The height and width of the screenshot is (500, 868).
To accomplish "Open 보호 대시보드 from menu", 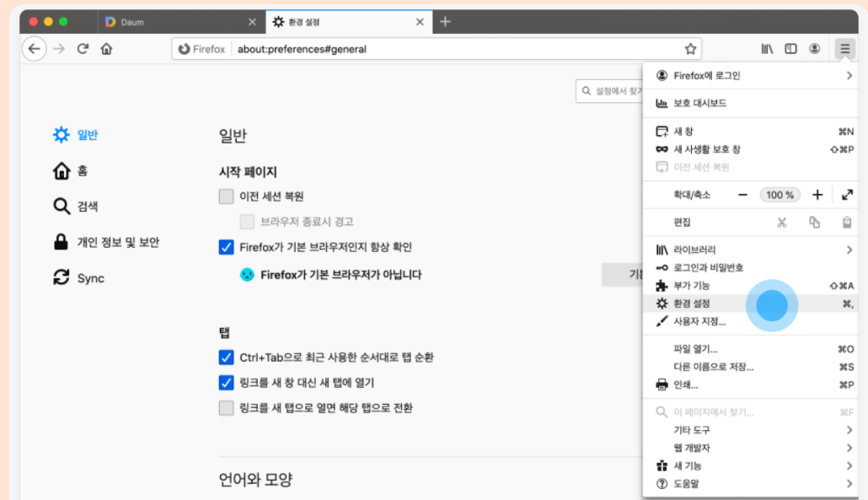I will tap(750, 103).
